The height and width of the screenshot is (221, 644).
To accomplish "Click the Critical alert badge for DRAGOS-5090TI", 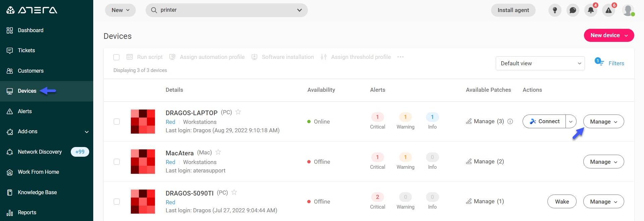I will (377, 197).
